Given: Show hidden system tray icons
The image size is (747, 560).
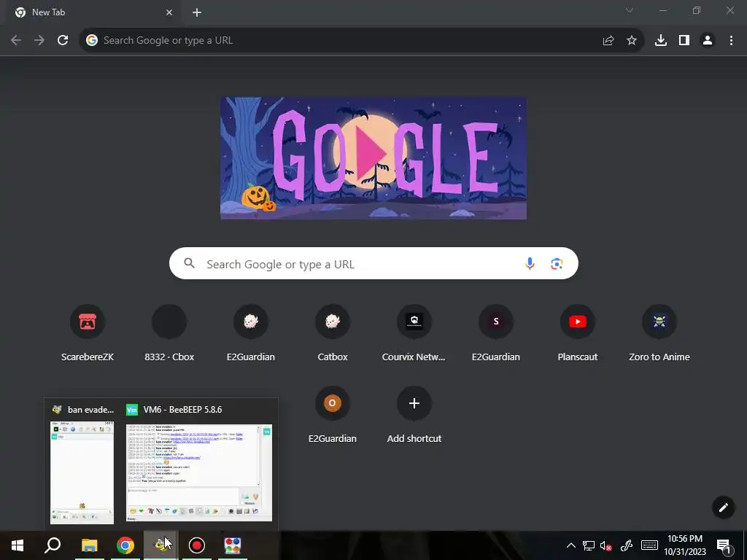Looking at the screenshot, I should 570,545.
